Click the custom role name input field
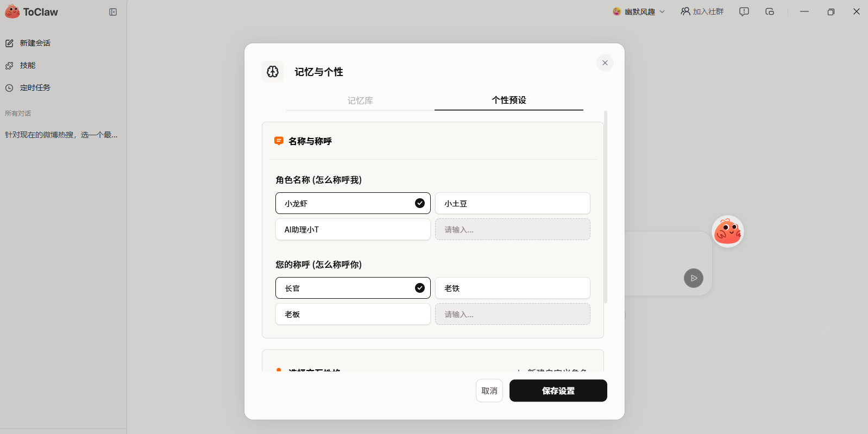The image size is (868, 434). click(x=512, y=229)
